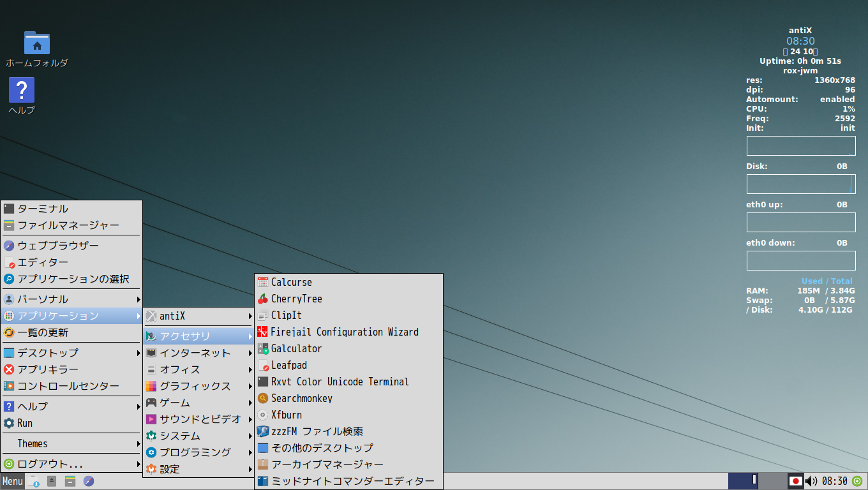Open the システム category
868x490 pixels.
click(x=198, y=436)
